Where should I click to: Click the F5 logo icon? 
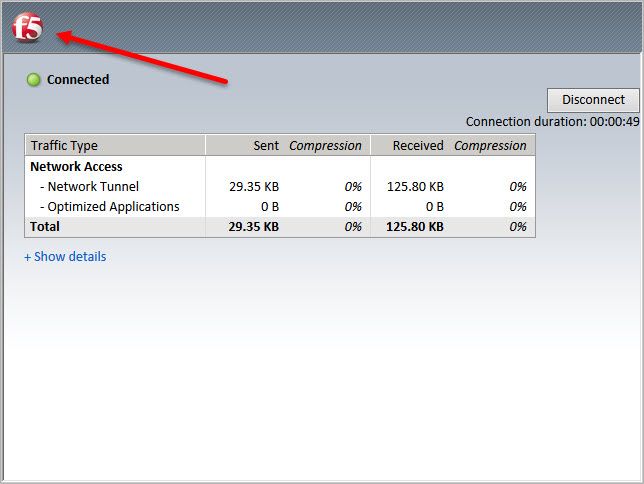tap(28, 28)
